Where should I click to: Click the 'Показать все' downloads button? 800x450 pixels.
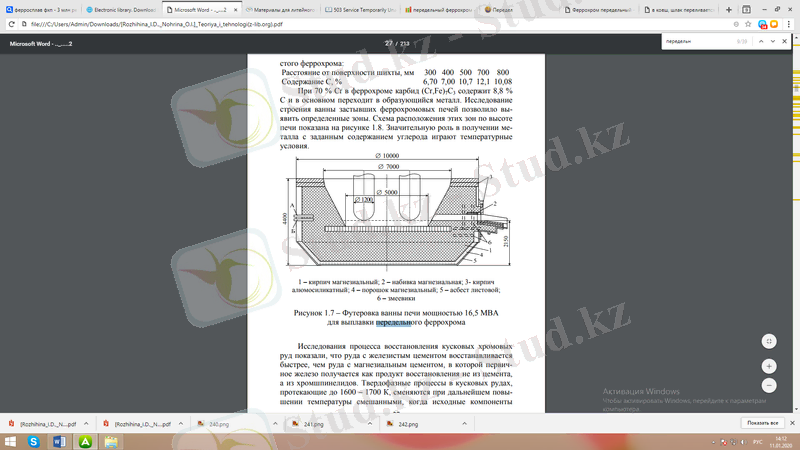[761, 423]
